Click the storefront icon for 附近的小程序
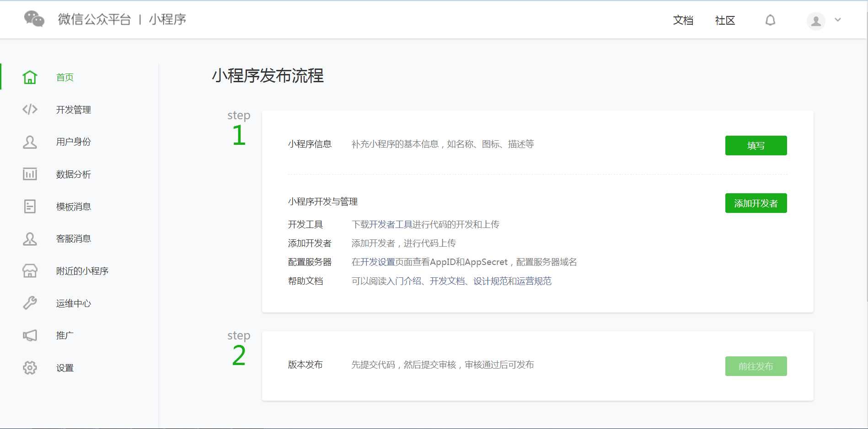 tap(30, 271)
